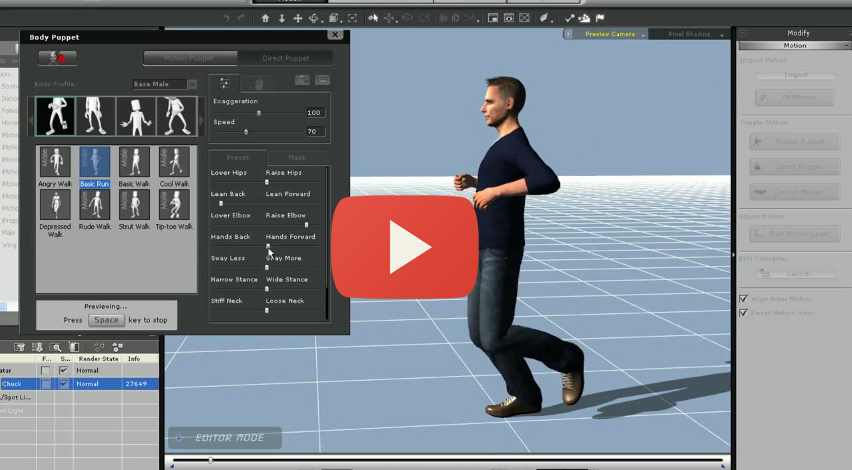Select the Tip-toe Walk motion icon
Screen dimensions: 852x470
click(x=174, y=206)
